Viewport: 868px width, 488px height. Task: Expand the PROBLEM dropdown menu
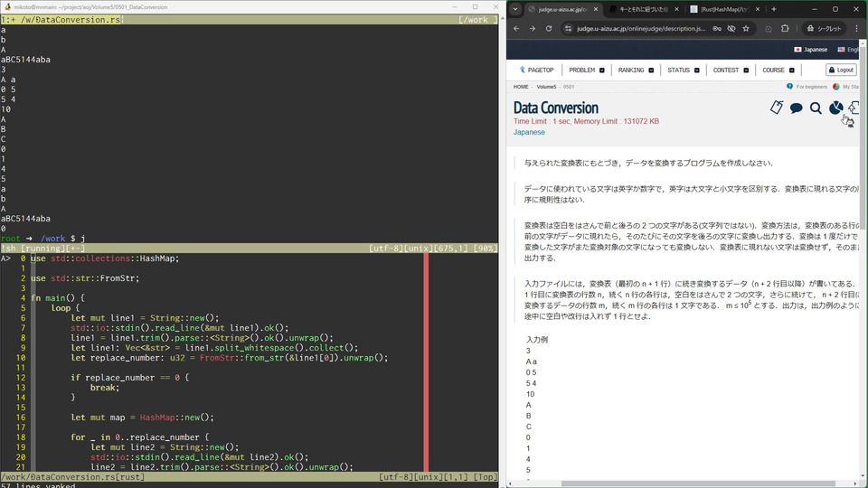coord(587,70)
